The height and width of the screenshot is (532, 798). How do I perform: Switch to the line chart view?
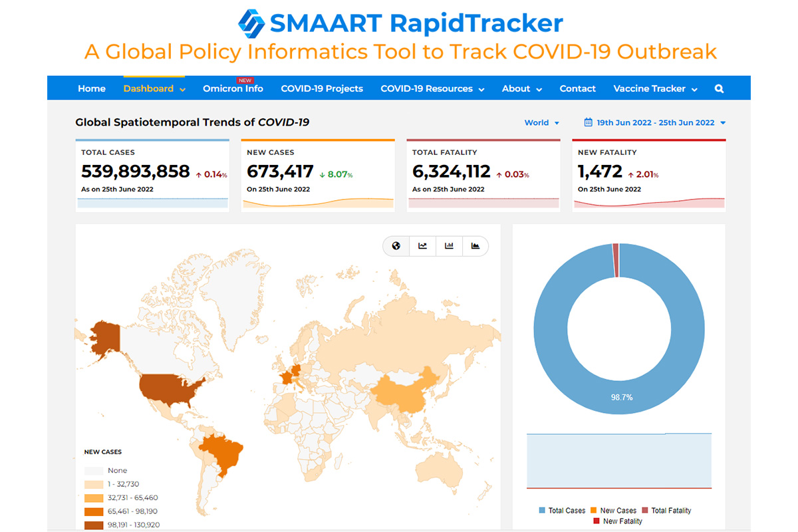423,246
